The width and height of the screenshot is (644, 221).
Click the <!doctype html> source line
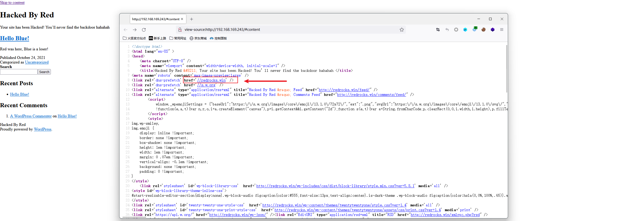[147, 47]
